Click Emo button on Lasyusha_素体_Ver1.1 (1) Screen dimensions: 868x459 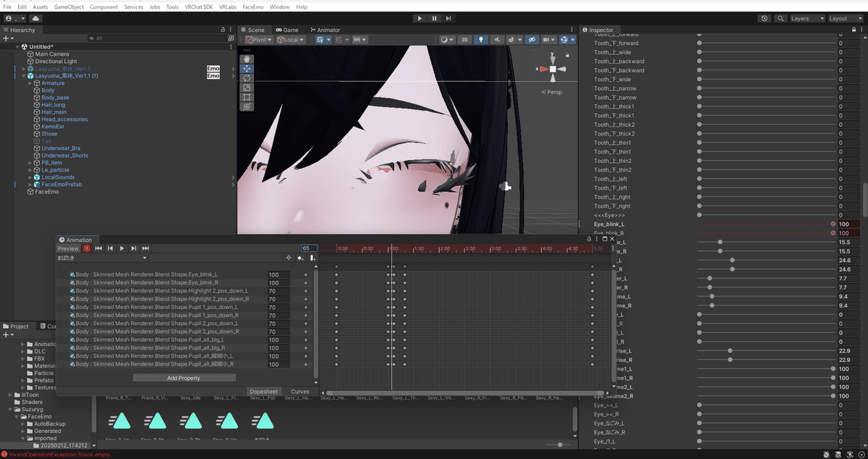(213, 75)
